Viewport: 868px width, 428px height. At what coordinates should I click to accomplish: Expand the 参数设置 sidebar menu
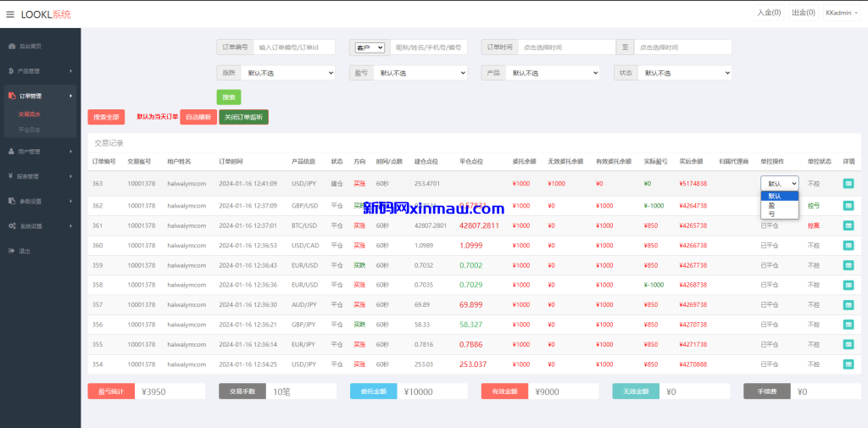click(x=41, y=202)
